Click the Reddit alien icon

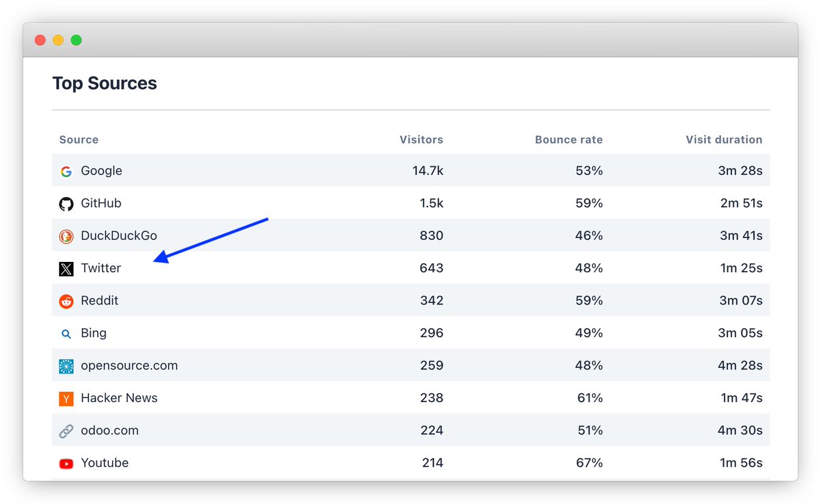pos(66,300)
